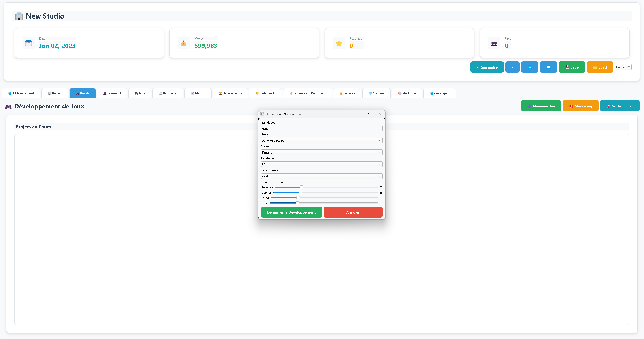Open the Financement Participatif tab

(307, 93)
